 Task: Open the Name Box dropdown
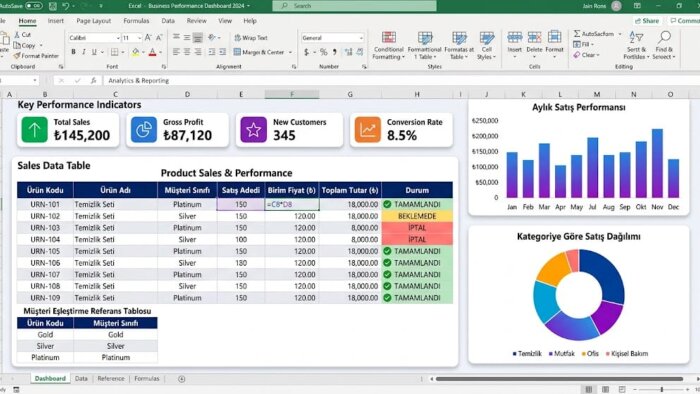point(35,80)
